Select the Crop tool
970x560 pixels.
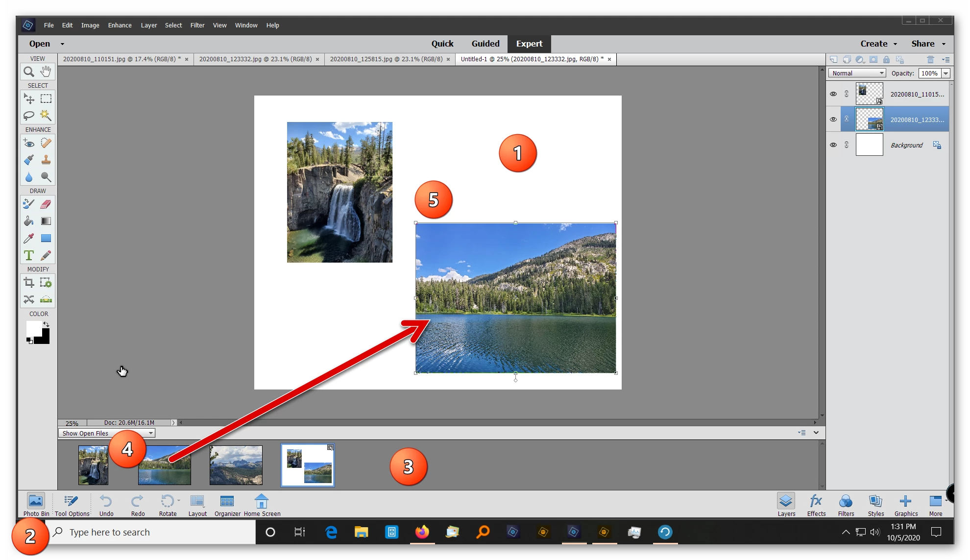pyautogui.click(x=29, y=282)
